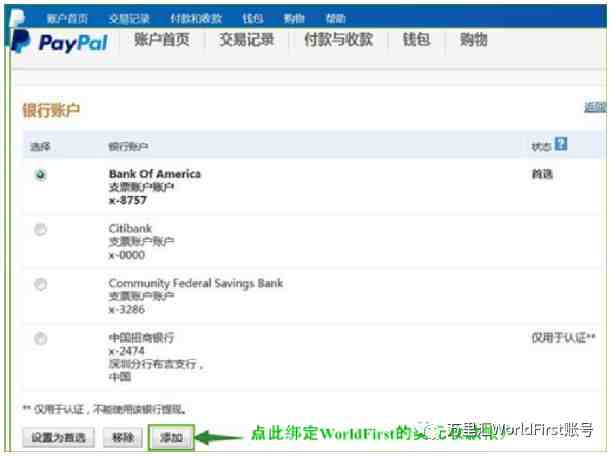Open 帮助 in top blue bar
Screen dimensions: 613x457
coord(335,18)
